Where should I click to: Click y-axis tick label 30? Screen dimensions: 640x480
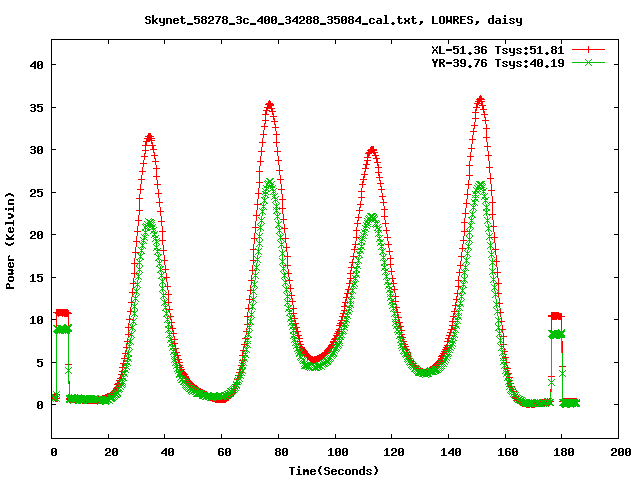[36, 150]
